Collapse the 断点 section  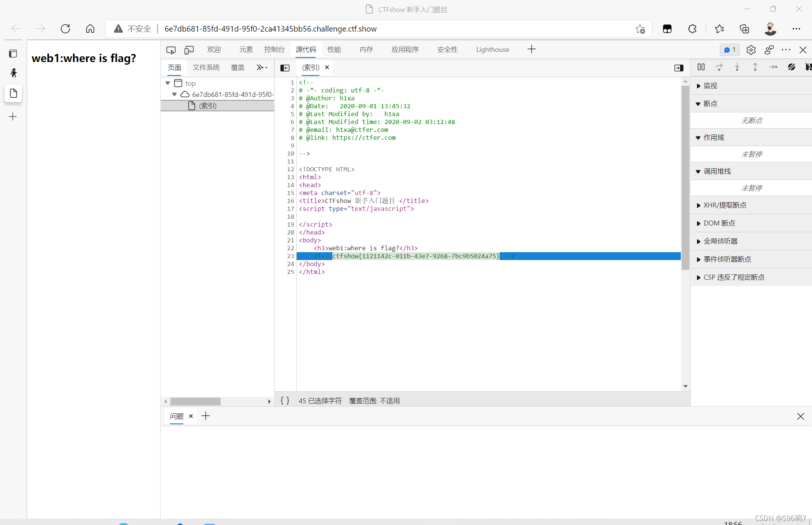click(x=751, y=104)
